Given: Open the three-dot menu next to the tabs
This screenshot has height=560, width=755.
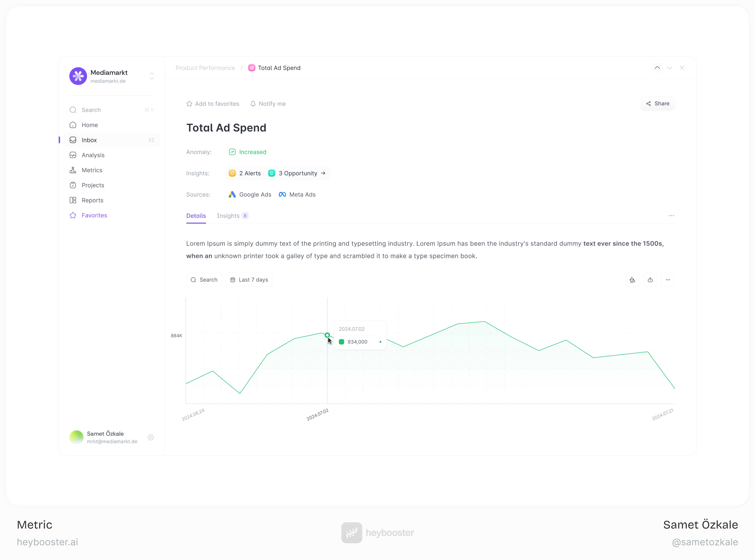Looking at the screenshot, I should pyautogui.click(x=671, y=216).
